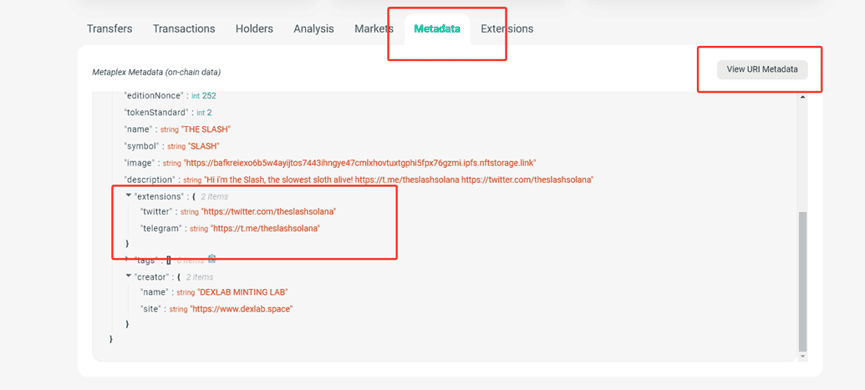
Task: Select the Metadata tab
Action: pos(437,29)
